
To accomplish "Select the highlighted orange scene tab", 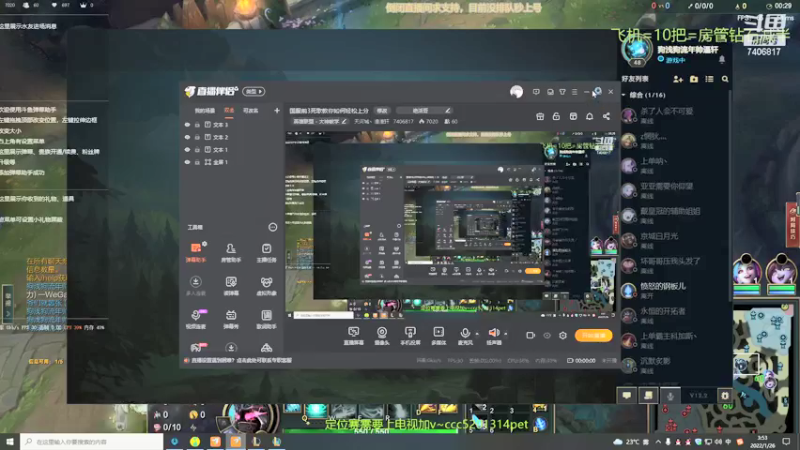I will [229, 110].
